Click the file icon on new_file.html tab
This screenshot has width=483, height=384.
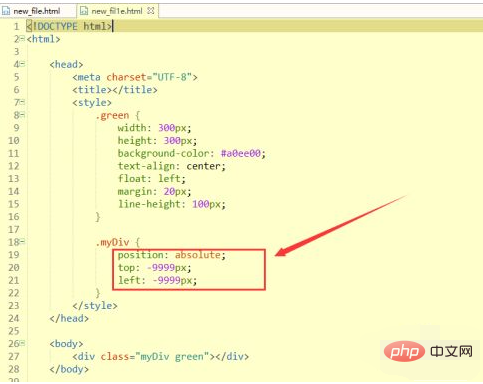(x=6, y=11)
